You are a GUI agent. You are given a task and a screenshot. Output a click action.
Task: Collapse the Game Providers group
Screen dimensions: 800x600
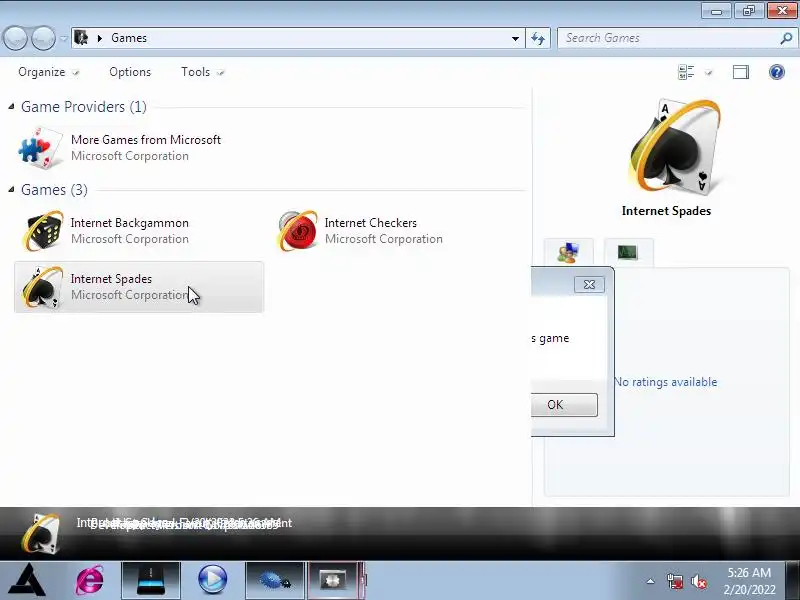11,106
